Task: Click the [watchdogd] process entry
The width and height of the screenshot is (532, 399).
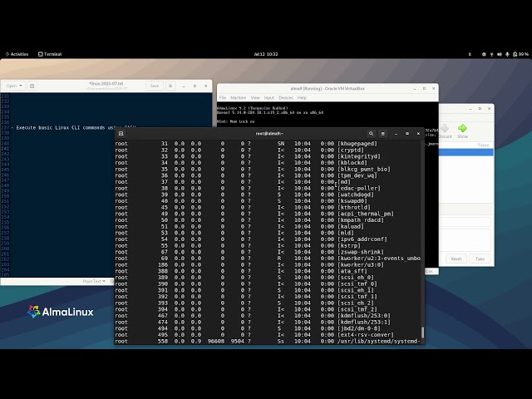Action: click(356, 195)
